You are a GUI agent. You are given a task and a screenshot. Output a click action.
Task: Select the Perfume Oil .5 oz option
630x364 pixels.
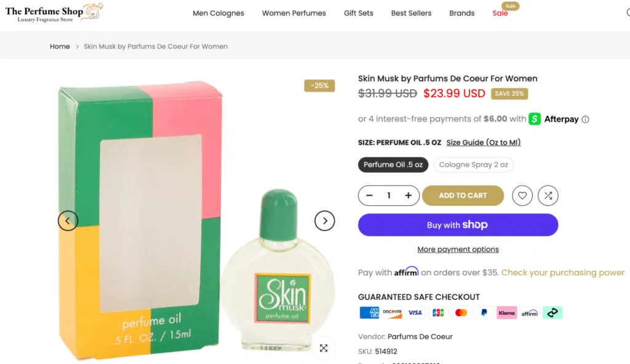[x=393, y=164]
